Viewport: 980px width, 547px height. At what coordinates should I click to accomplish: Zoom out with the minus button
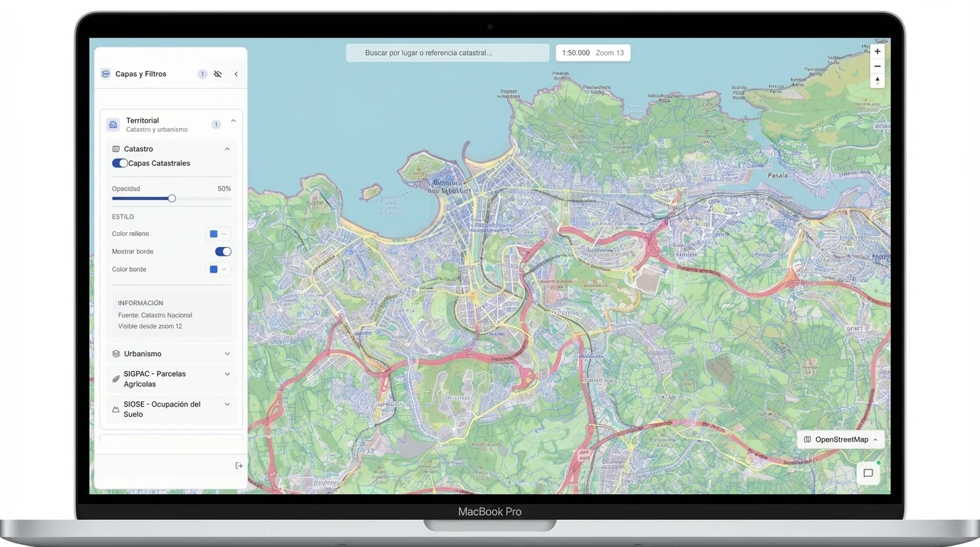[877, 66]
